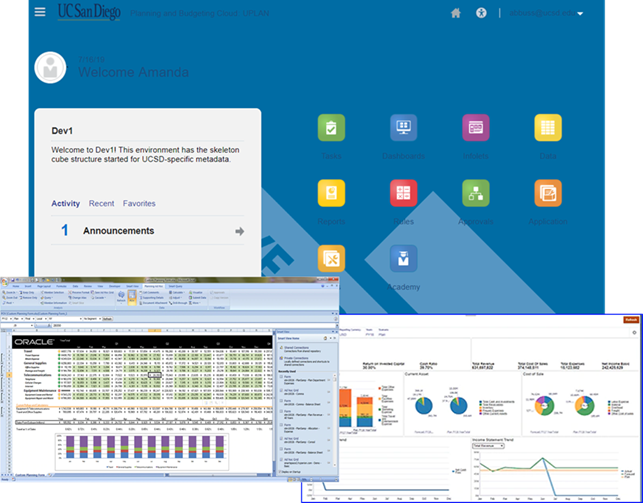Click the POV bar Refresh button in Excel
The height and width of the screenshot is (503, 643).
pyautogui.click(x=107, y=319)
